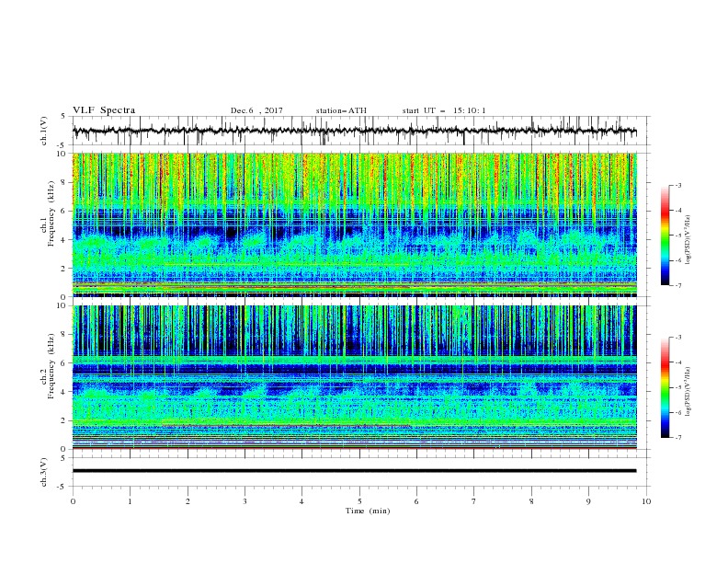Click the "ch.3(V)" axis label

pos(44,472)
